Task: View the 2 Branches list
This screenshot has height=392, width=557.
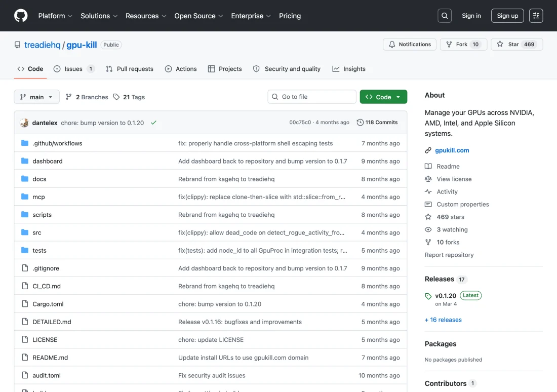Action: point(87,97)
